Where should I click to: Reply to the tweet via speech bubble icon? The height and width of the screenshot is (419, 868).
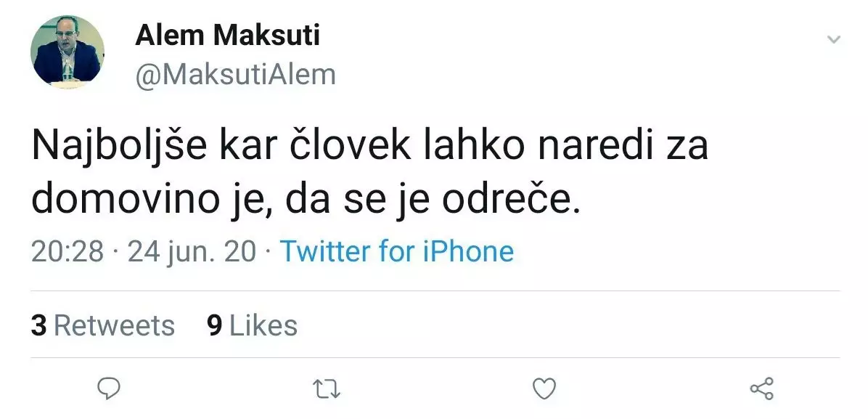click(108, 389)
